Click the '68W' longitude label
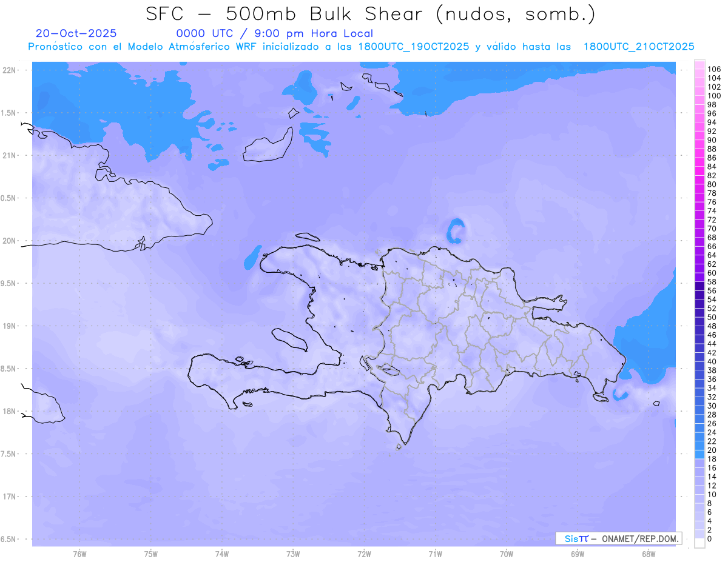The height and width of the screenshot is (562, 728). click(x=649, y=554)
